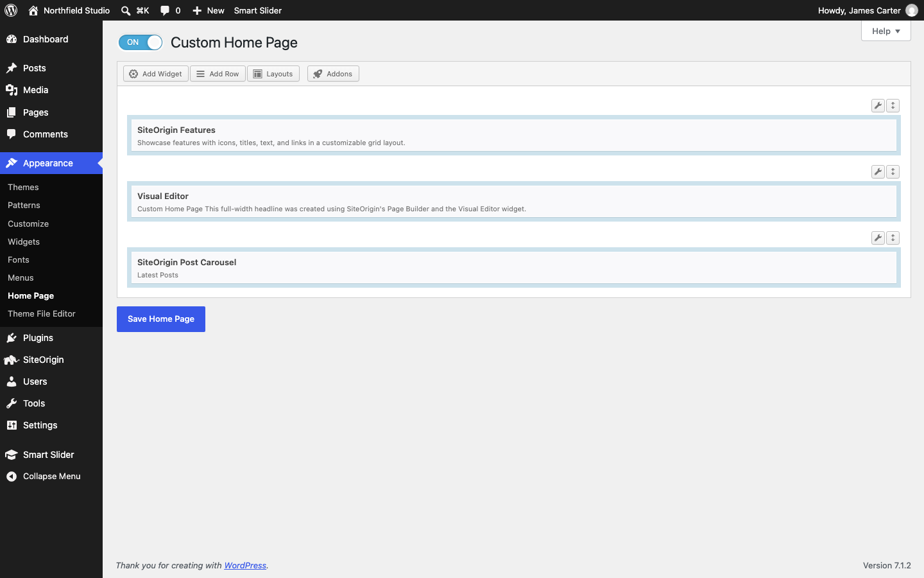Click the WordPress logo icon

click(11, 10)
